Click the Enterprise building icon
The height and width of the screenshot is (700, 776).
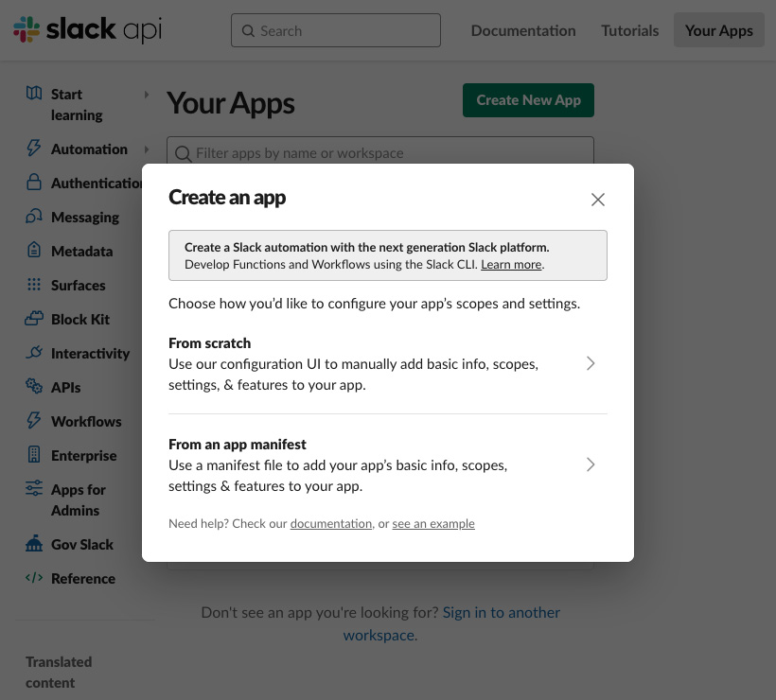34,454
